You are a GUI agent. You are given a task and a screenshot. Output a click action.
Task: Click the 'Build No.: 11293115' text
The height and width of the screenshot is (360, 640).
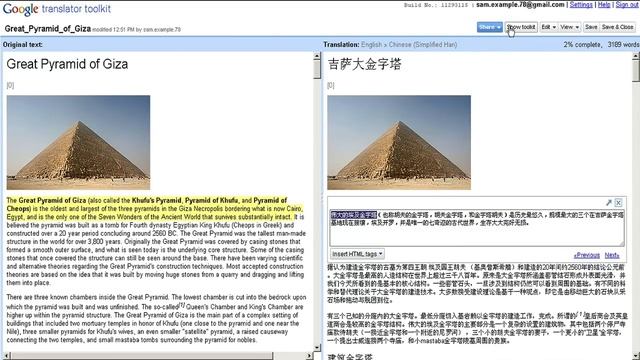pyautogui.click(x=436, y=5)
